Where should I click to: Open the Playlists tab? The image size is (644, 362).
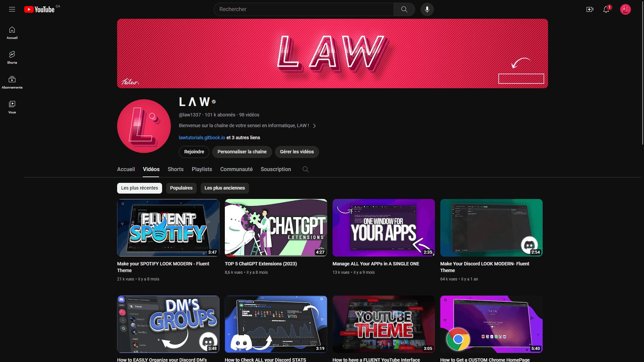(202, 169)
